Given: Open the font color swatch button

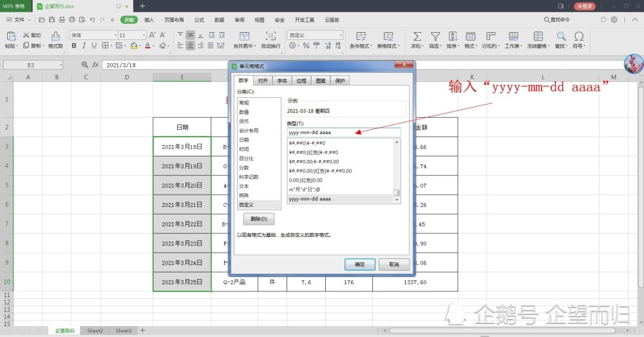Looking at the screenshot, I should (147, 46).
